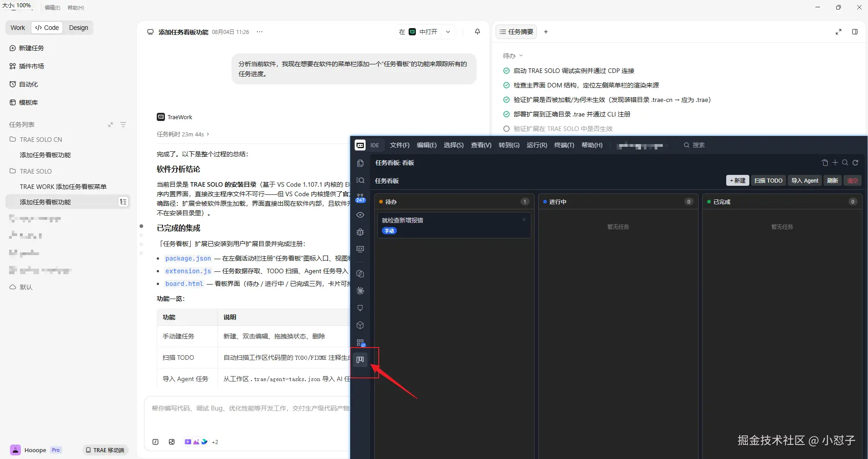Screen dimensions: 868x459
Task: Open the Explorer icon in IDE activity bar
Action: pos(360,163)
